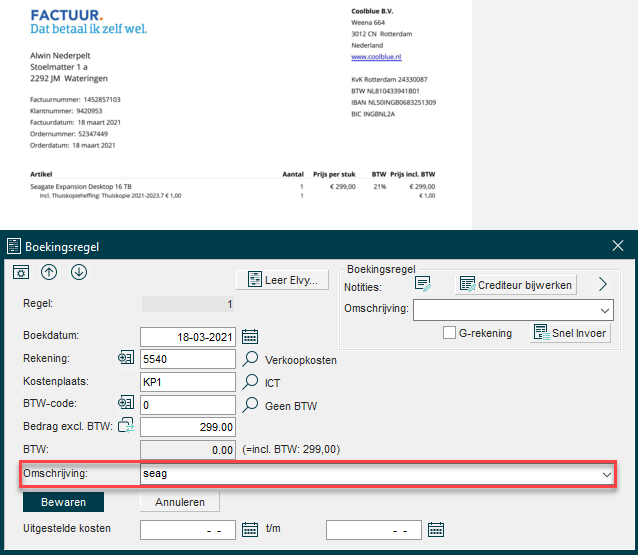Open the calendar for the t/m end date
This screenshot has width=638, height=555.
(436, 529)
